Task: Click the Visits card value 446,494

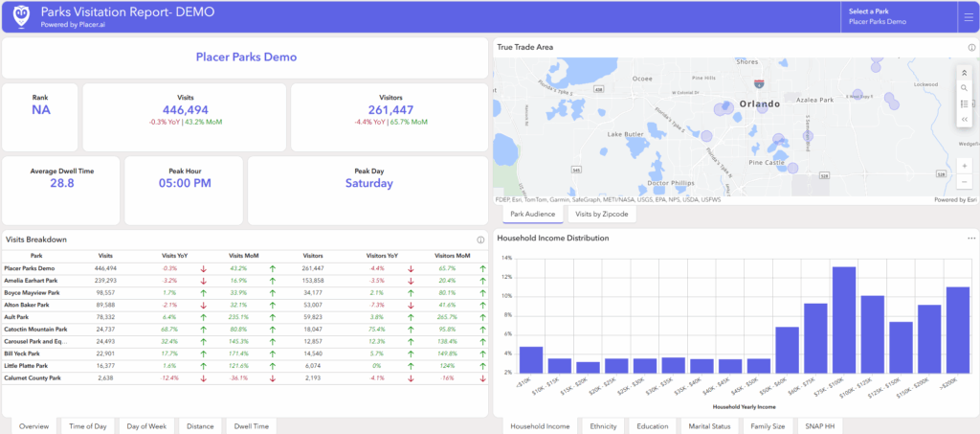Action: click(185, 110)
